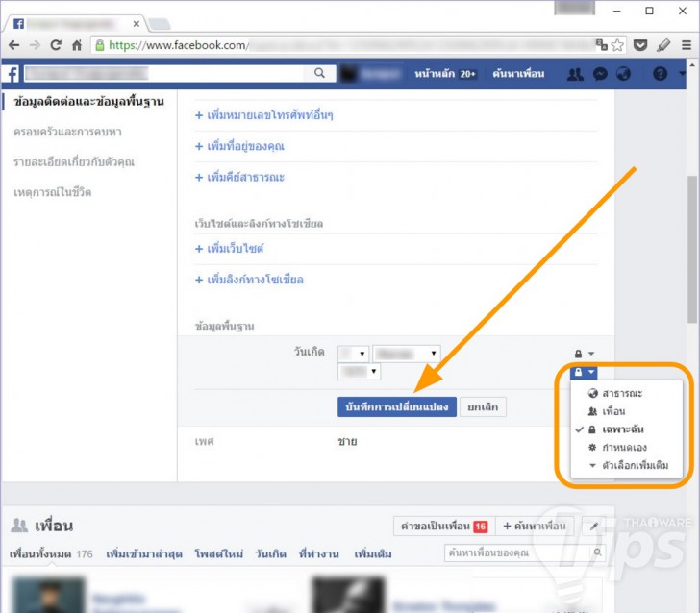Open ที่ทำงาน friends tab
Screen dimensions: 700x613
pos(319,554)
